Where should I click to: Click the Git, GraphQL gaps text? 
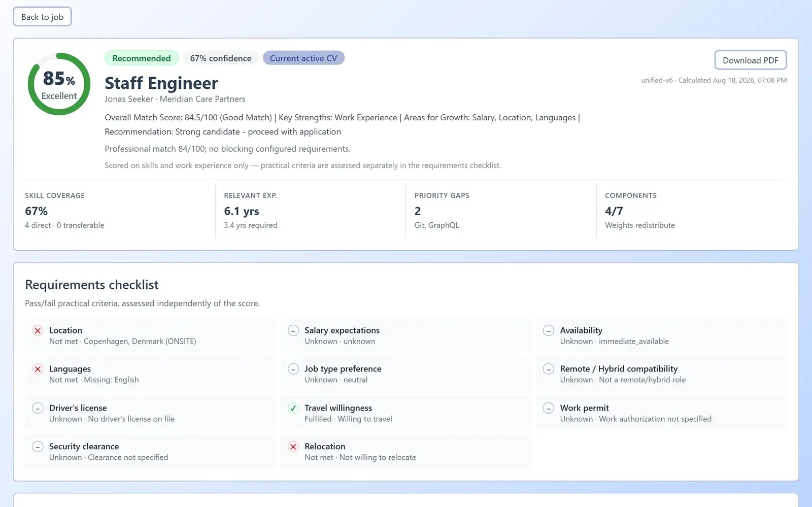point(436,225)
